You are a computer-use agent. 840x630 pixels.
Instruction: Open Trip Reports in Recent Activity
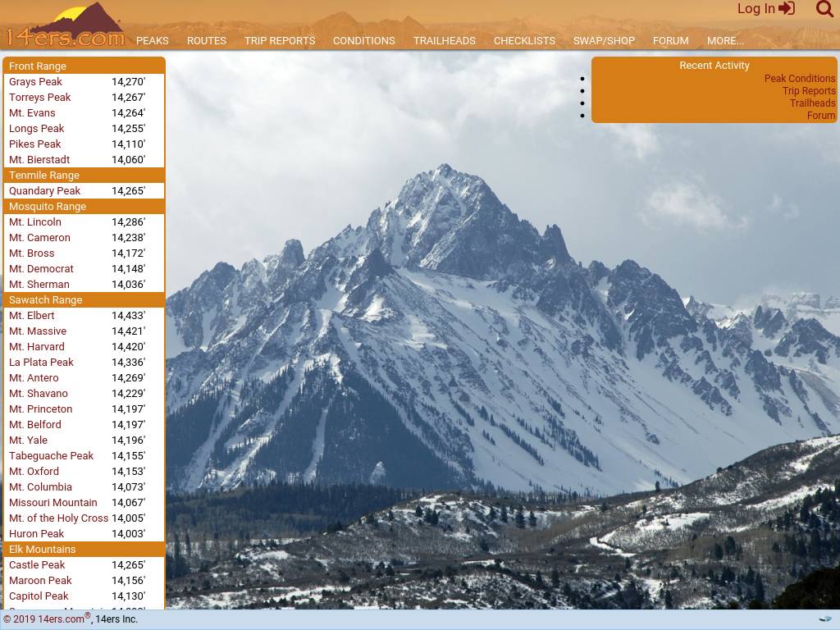coord(808,90)
